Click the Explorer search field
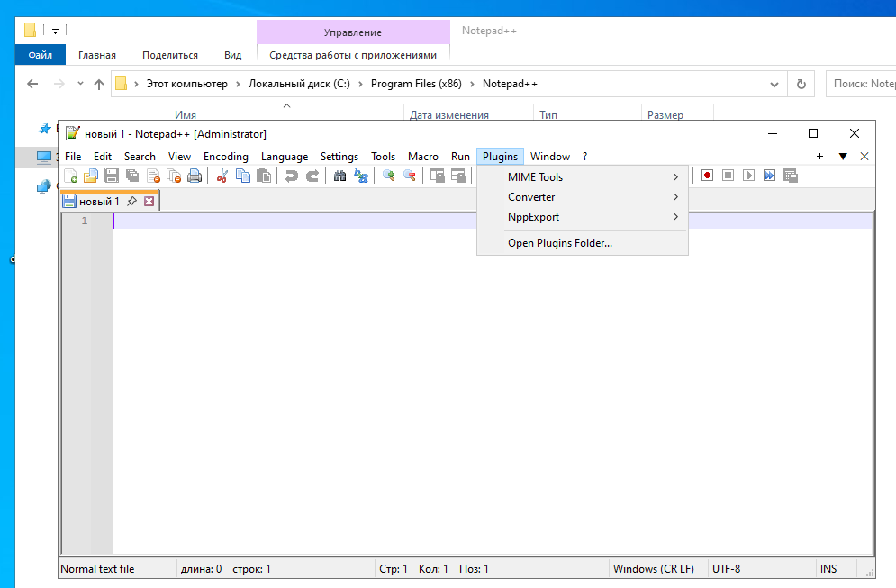 pos(861,84)
